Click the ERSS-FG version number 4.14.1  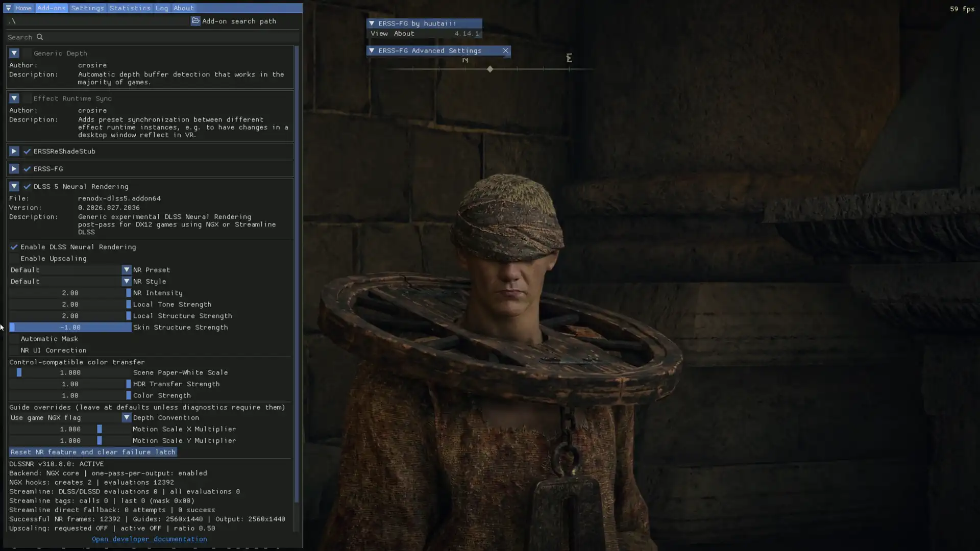(x=467, y=34)
